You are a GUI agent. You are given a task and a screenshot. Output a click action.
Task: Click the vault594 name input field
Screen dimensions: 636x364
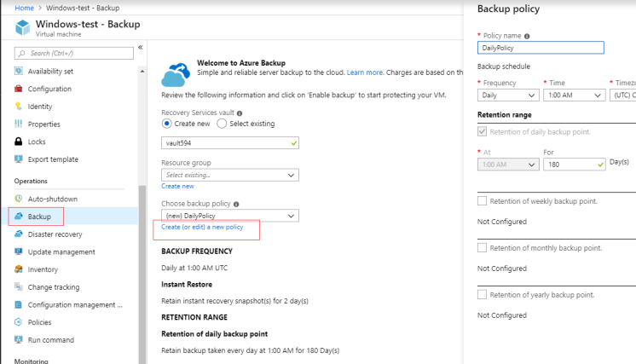click(230, 143)
